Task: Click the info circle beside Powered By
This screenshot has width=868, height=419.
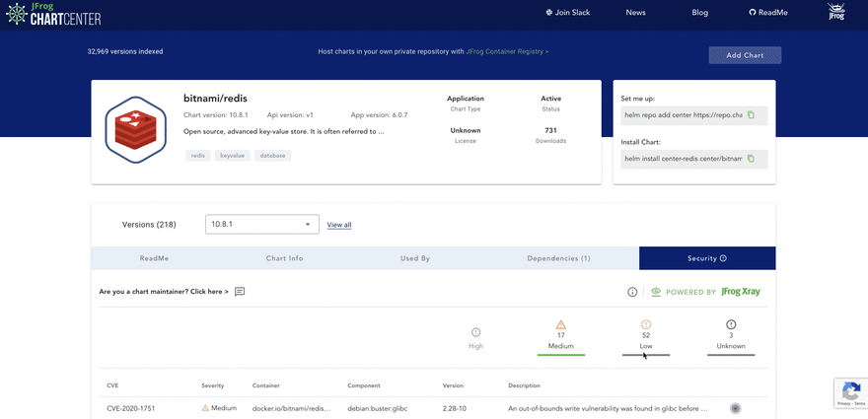Action: click(632, 292)
